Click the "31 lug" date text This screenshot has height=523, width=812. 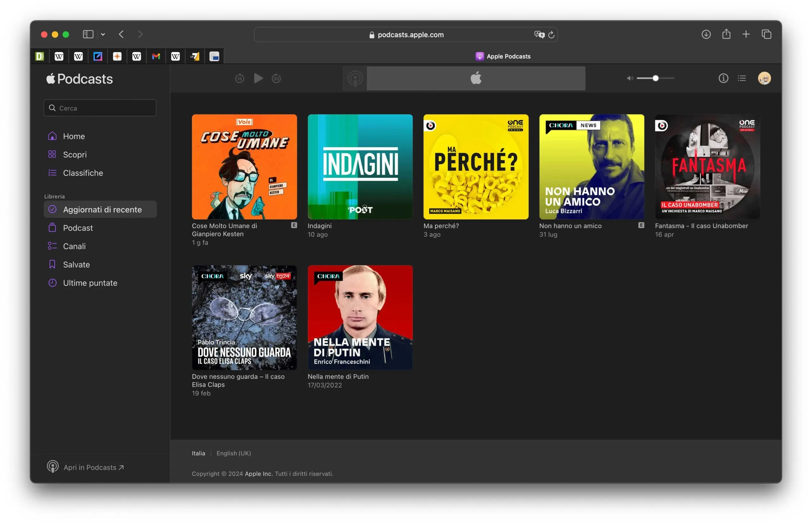pos(548,234)
